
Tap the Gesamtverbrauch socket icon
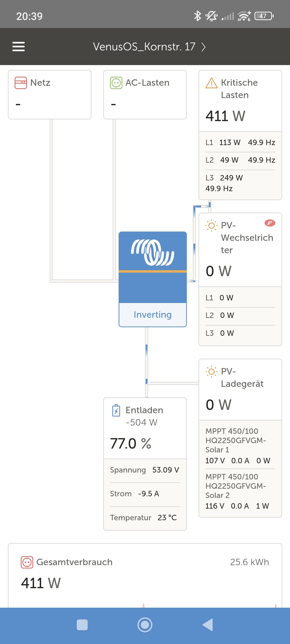(27, 562)
